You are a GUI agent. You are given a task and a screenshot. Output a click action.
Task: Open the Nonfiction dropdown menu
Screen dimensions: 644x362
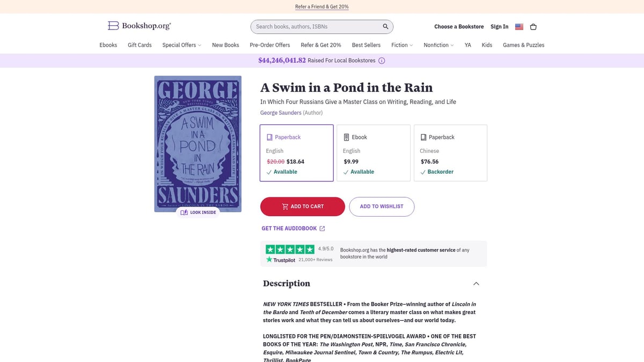click(438, 45)
